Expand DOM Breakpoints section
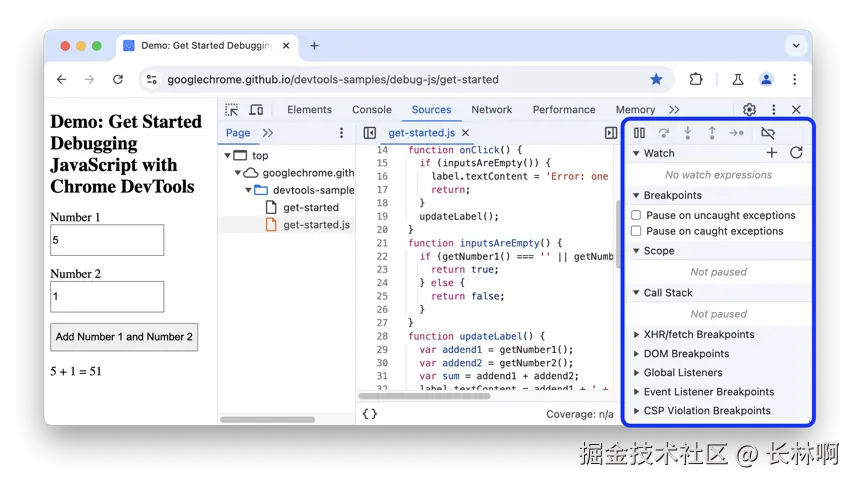 point(636,354)
